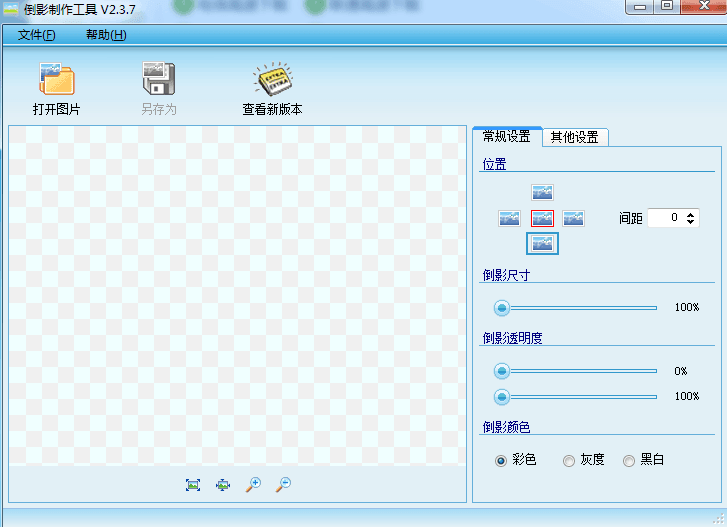Screen dimensions: 727x527
Task: Open the 帮助(H) menu
Action: [106, 35]
